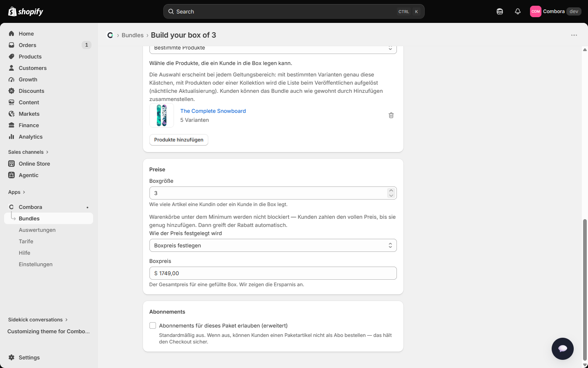This screenshot has height=368, width=588.
Task: Open The Complete Snowboard product link
Action: [x=213, y=111]
